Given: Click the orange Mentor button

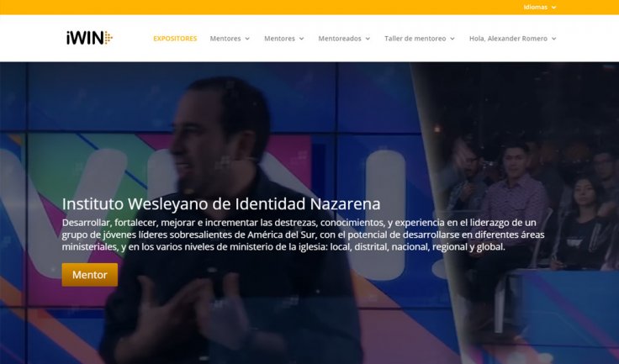Looking at the screenshot, I should coord(90,275).
